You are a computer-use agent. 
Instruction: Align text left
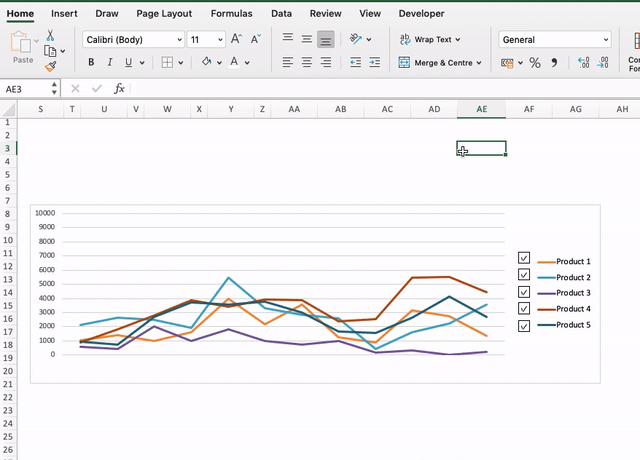click(x=288, y=62)
